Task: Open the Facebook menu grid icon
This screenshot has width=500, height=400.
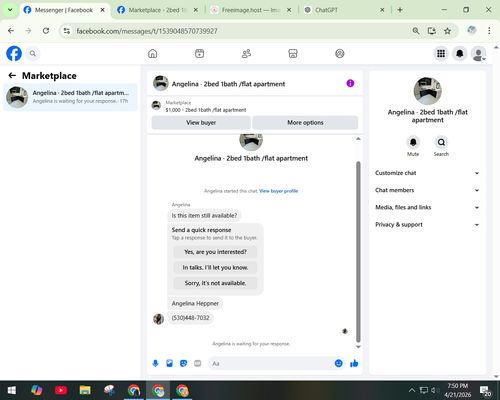Action: (441, 53)
